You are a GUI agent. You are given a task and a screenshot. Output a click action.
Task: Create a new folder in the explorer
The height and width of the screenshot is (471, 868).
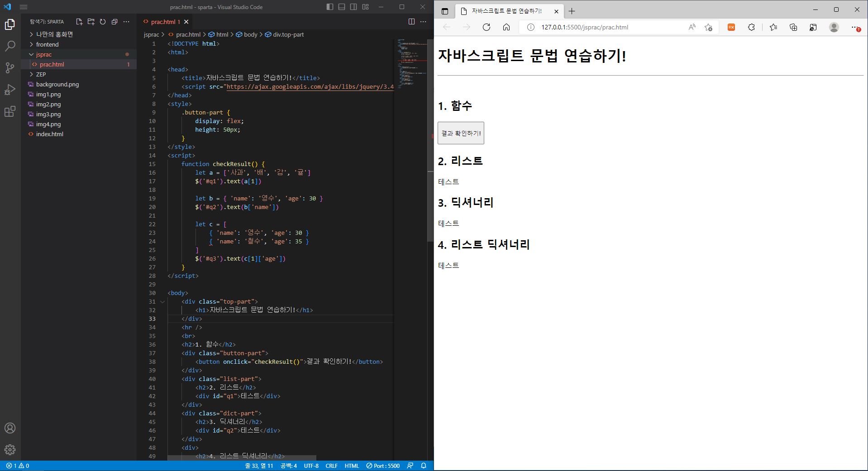91,22
